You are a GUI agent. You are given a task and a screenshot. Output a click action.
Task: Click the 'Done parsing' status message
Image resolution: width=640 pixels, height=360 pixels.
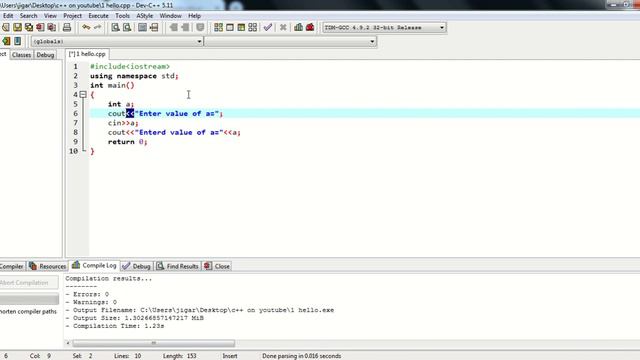pos(302,356)
